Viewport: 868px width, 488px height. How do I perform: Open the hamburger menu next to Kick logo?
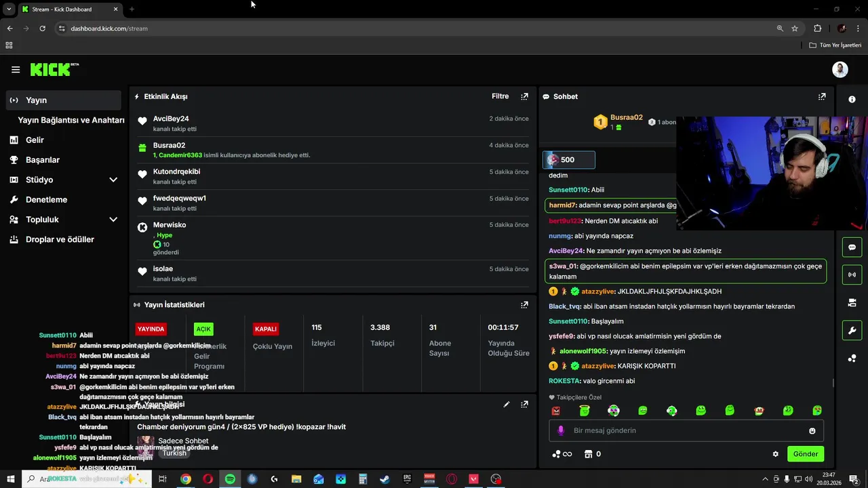coord(16,69)
